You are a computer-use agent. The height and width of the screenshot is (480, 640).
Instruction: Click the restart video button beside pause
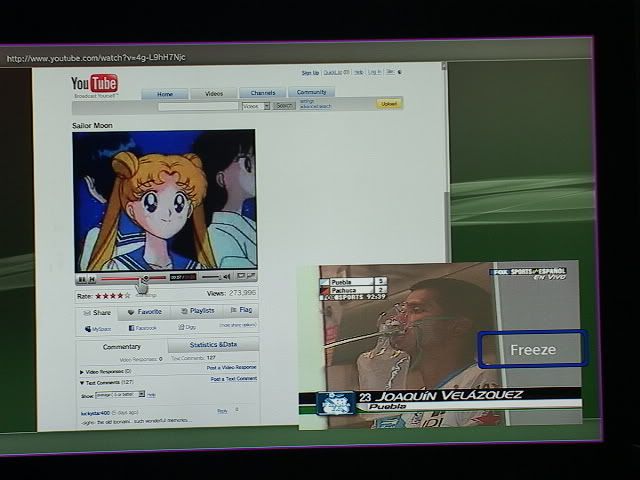click(x=92, y=279)
